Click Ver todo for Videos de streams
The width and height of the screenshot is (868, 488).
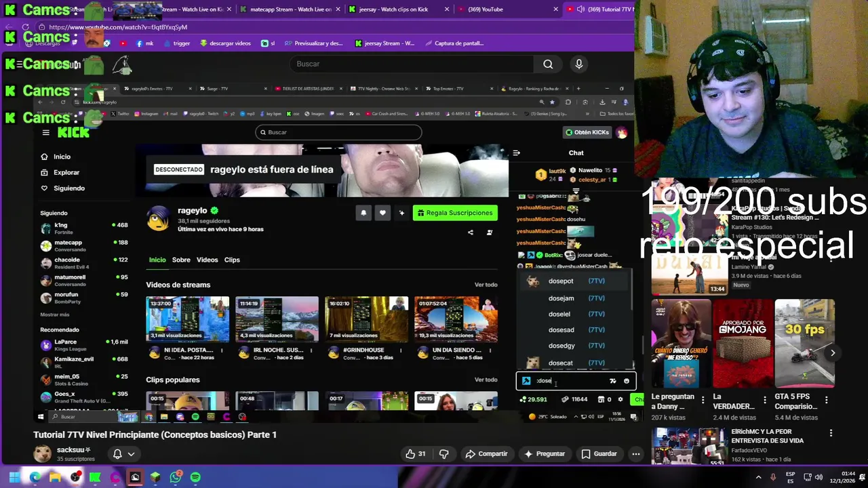click(486, 285)
